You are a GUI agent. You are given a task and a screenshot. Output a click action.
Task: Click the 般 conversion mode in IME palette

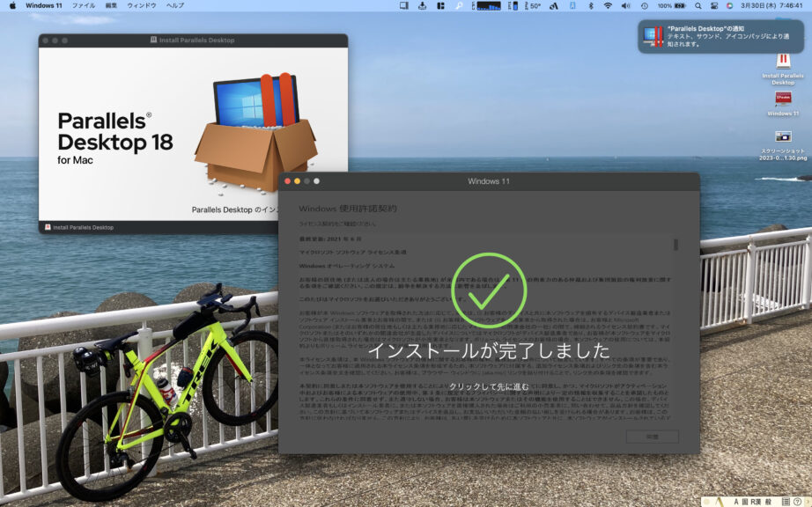[769, 502]
